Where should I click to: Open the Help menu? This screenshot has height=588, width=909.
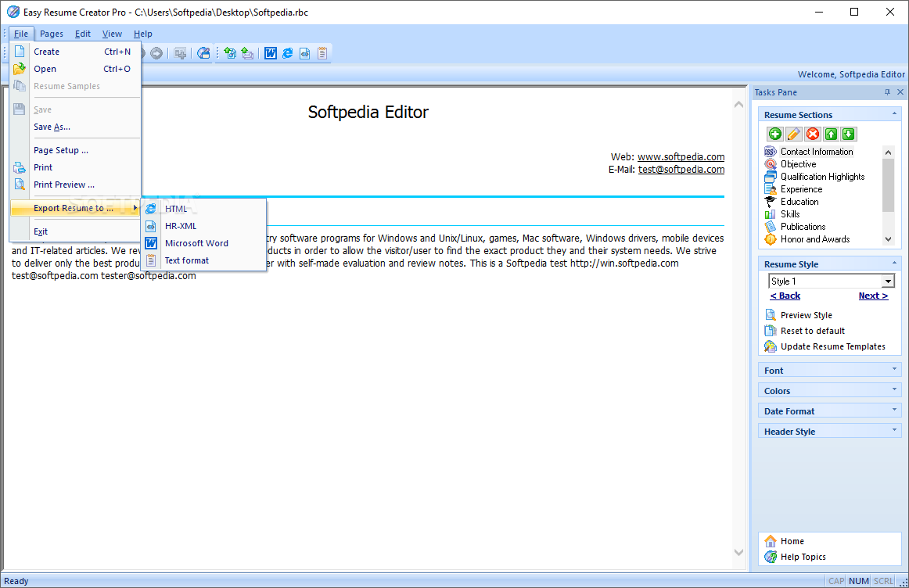click(142, 34)
